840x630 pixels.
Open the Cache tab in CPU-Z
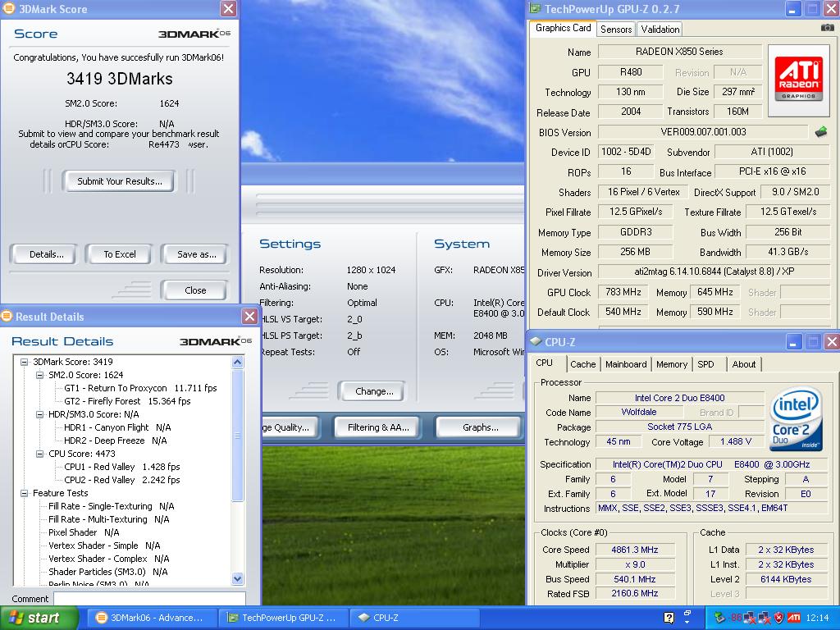[x=583, y=364]
